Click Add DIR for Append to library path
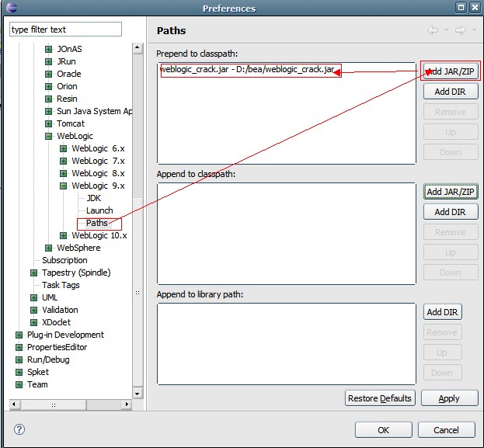Image resolution: width=484 pixels, height=448 pixels. point(443,312)
